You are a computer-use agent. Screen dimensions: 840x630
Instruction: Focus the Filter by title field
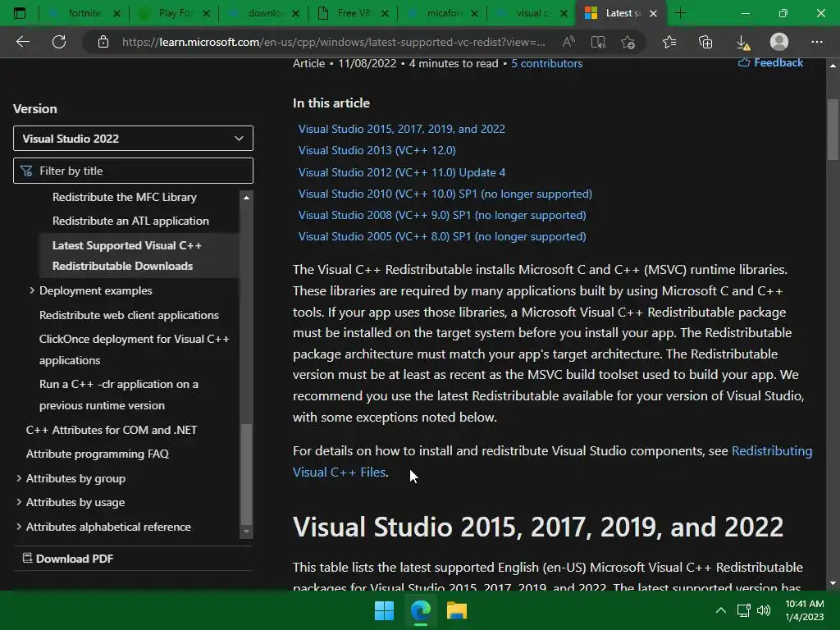pyautogui.click(x=133, y=171)
